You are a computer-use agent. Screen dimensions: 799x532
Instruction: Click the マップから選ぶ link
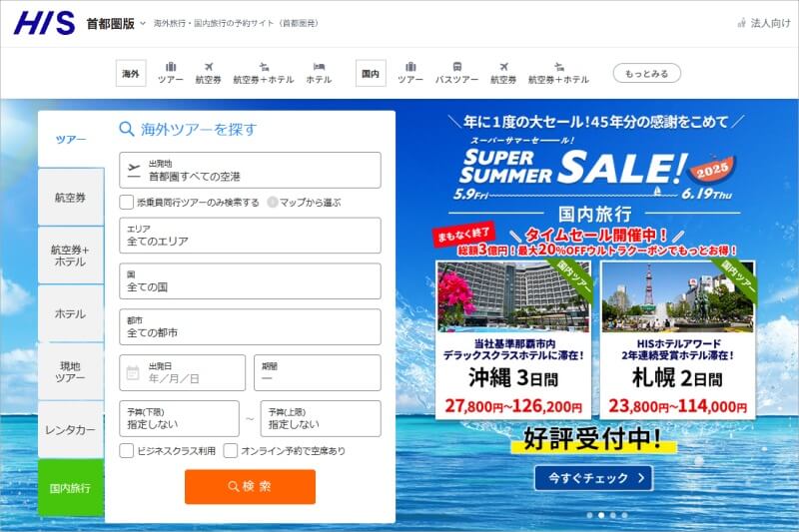tap(311, 203)
